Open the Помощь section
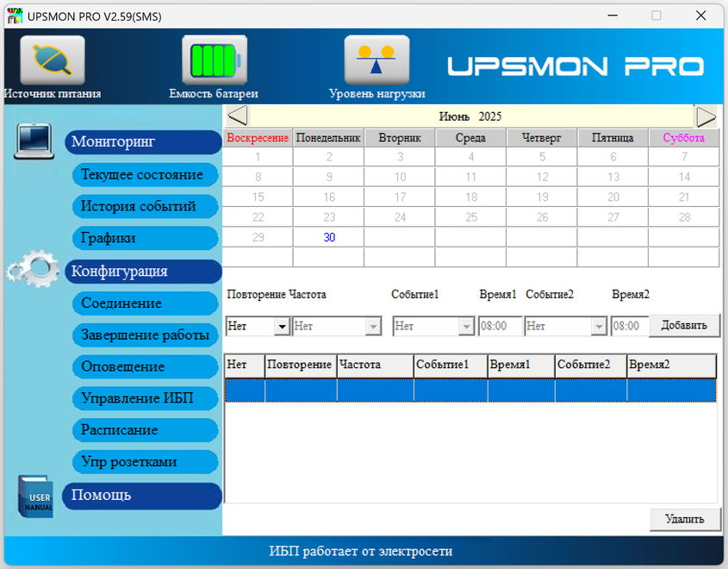Viewport: 728px width, 569px height. (142, 496)
